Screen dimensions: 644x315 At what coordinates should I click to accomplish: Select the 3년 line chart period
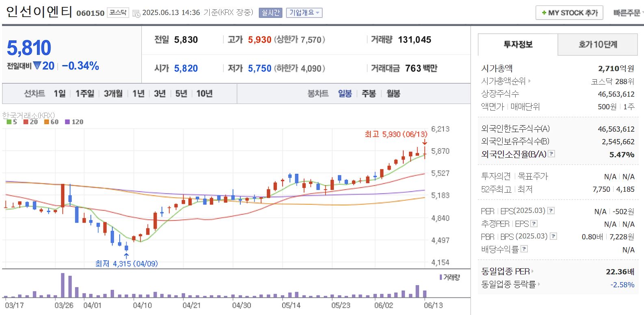click(160, 94)
